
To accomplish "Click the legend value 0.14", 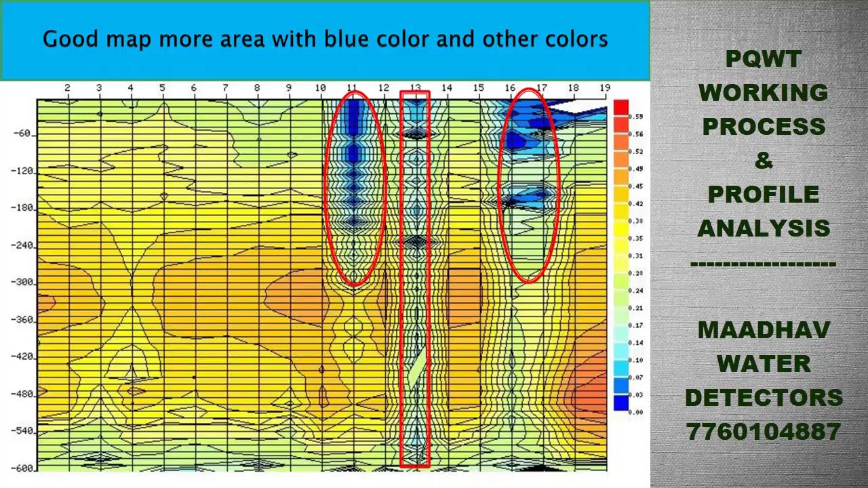I will click(x=636, y=343).
